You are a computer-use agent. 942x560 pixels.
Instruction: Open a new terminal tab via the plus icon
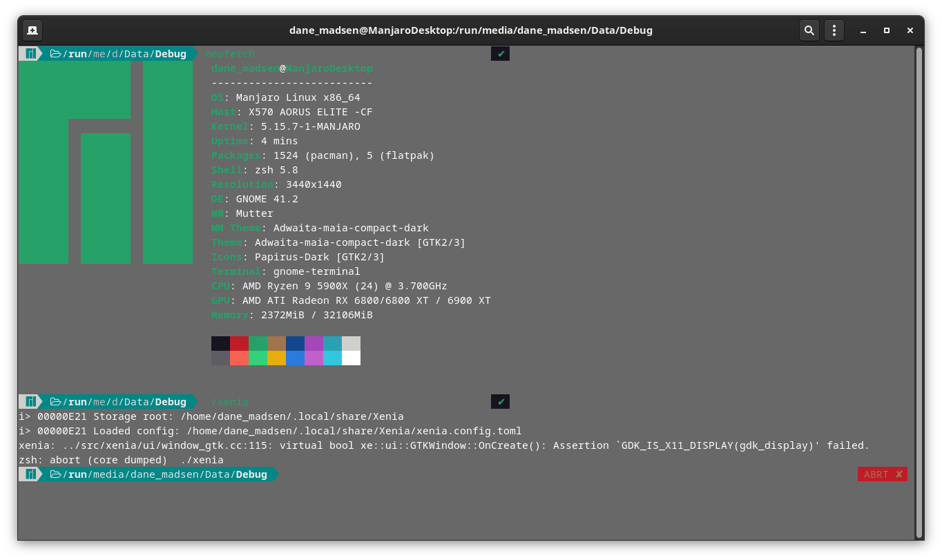32,30
